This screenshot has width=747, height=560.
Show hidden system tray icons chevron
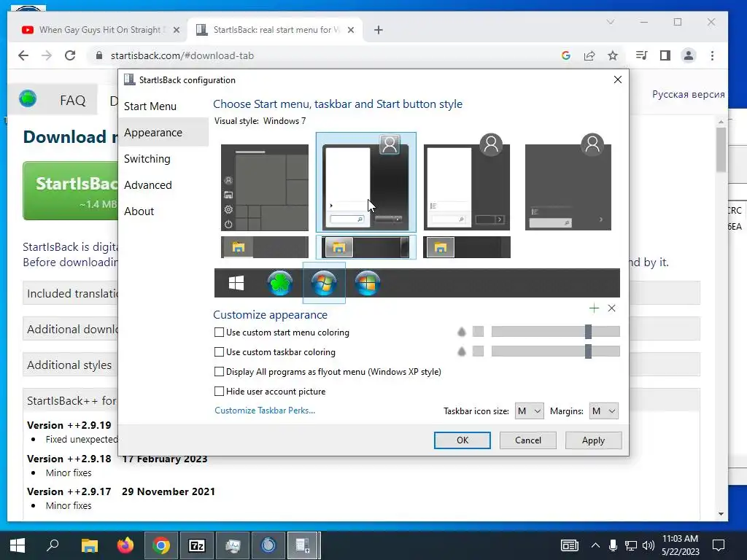[x=595, y=545]
